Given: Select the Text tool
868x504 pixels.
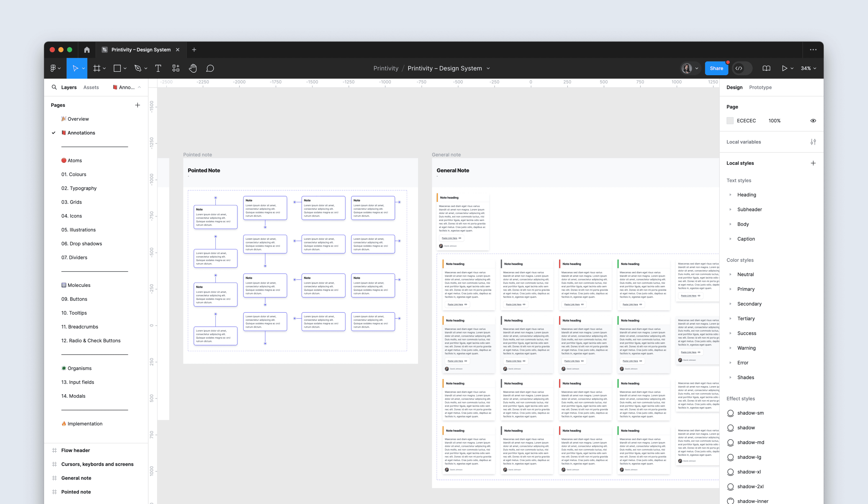Looking at the screenshot, I should coord(158,69).
